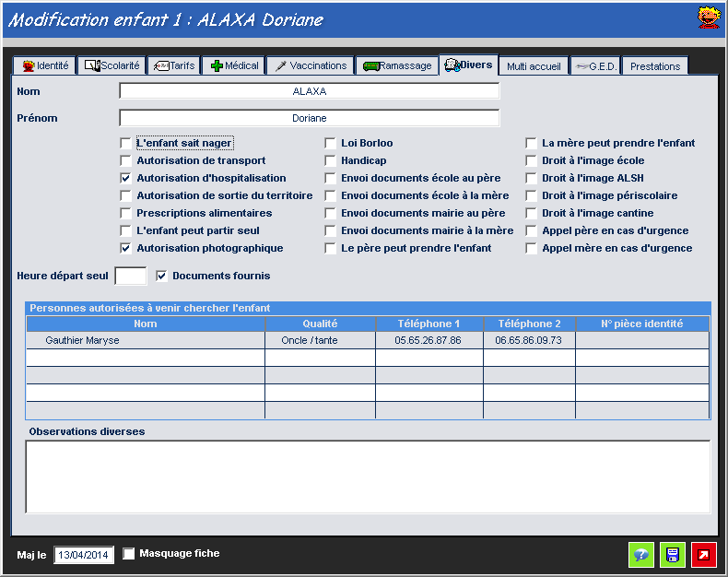The width and height of the screenshot is (728, 577).
Task: Click the Heure départ seul field
Action: point(130,276)
